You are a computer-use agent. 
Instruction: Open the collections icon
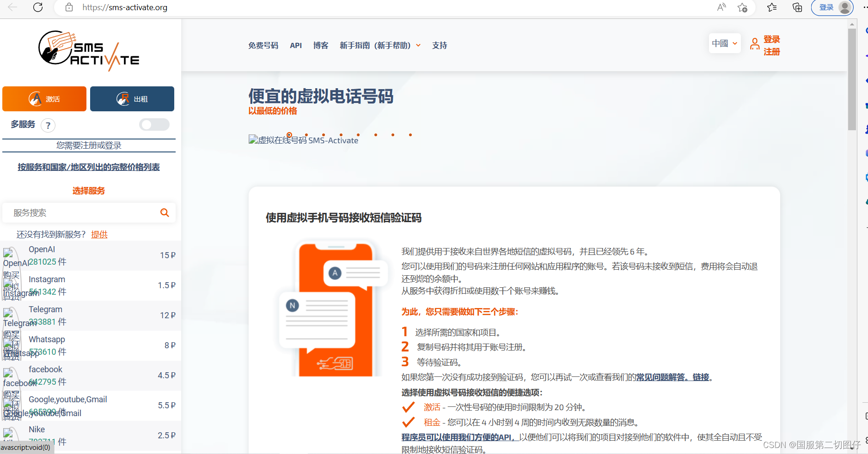pyautogui.click(x=797, y=7)
